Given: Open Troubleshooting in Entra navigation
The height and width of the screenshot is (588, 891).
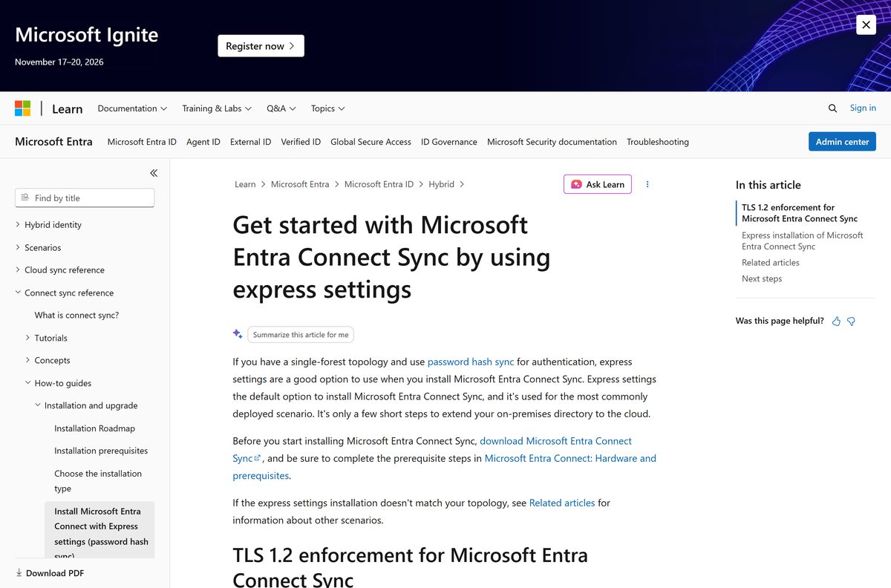Looking at the screenshot, I should pyautogui.click(x=658, y=142).
